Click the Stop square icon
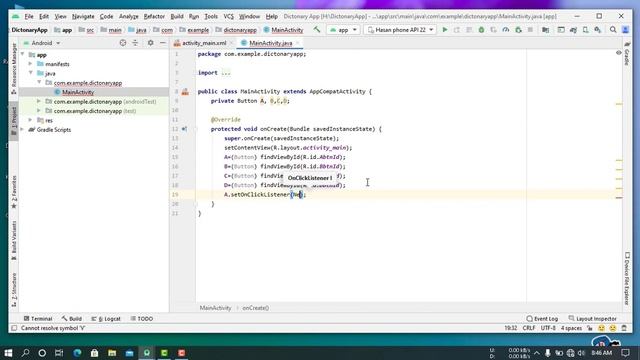Image resolution: width=640 pixels, height=360 pixels. (530, 30)
